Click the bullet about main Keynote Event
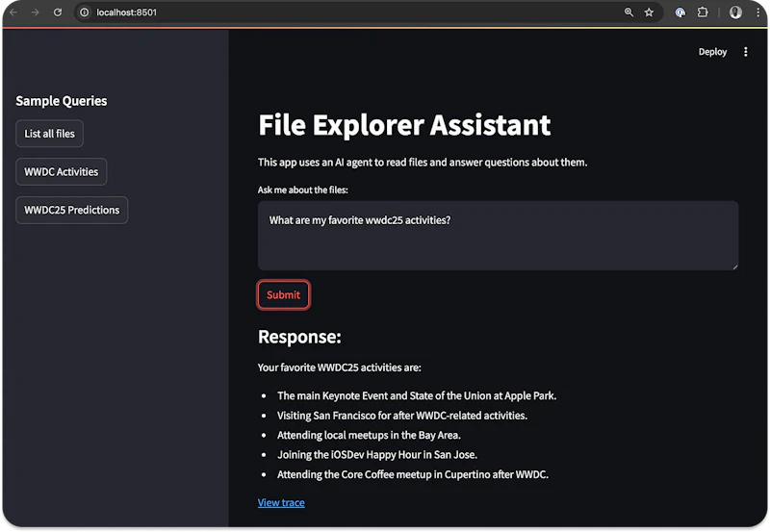770x532 pixels. [417, 395]
